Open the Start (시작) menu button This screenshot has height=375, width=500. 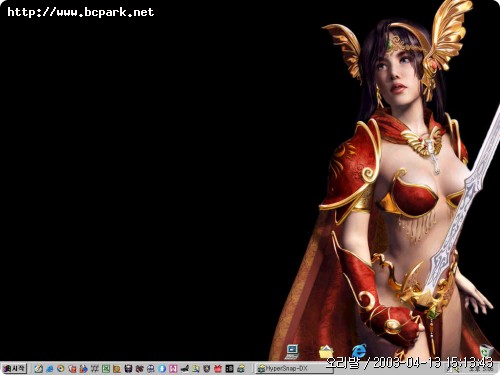[14, 368]
